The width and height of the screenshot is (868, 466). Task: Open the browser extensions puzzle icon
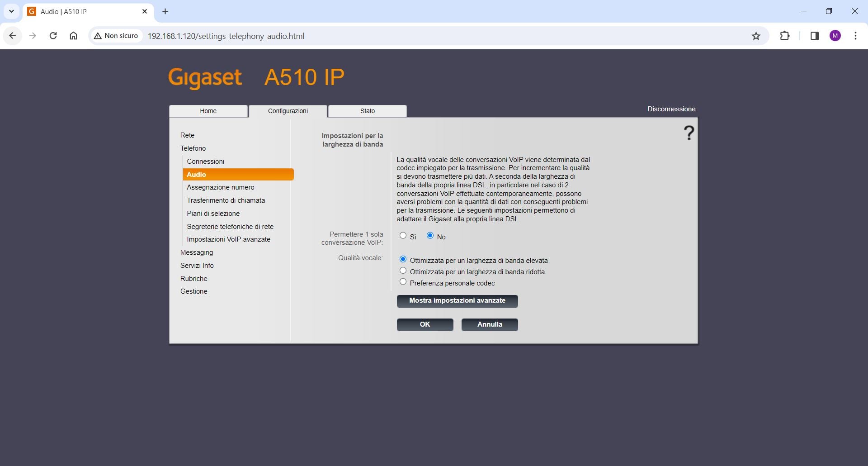click(x=785, y=36)
